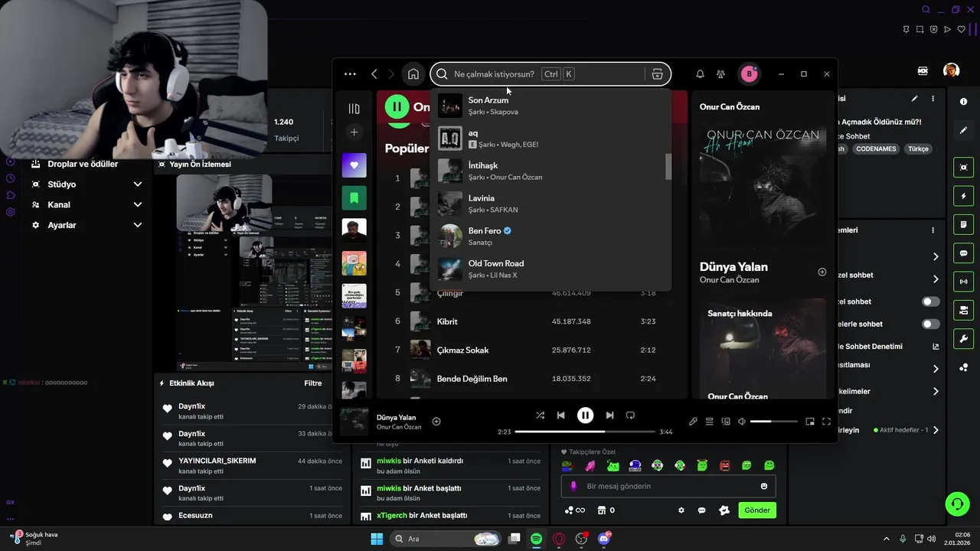Open chat settings gear icon
Viewport: 980px width, 551px height.
point(681,510)
